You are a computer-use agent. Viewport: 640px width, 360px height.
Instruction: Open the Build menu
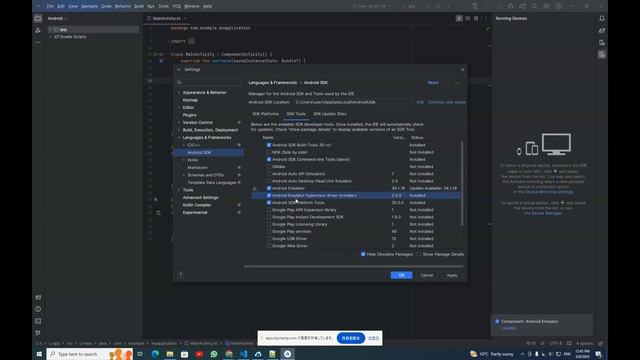pos(139,6)
